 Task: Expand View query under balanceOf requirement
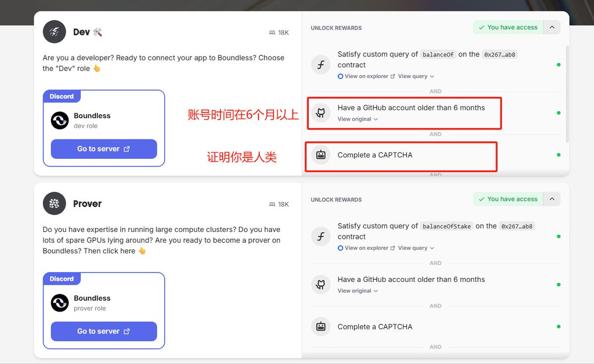pos(416,76)
